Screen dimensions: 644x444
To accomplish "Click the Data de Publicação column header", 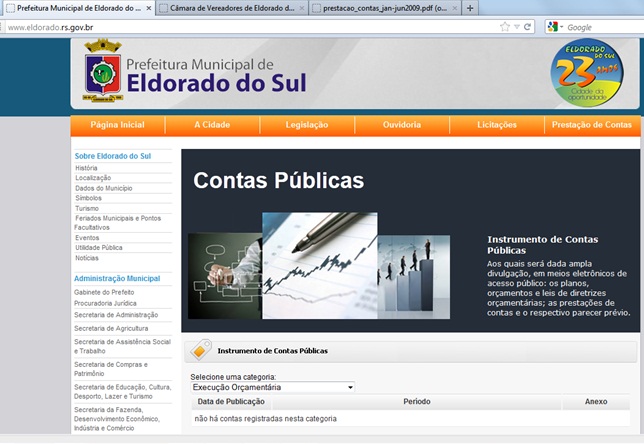I will [231, 402].
